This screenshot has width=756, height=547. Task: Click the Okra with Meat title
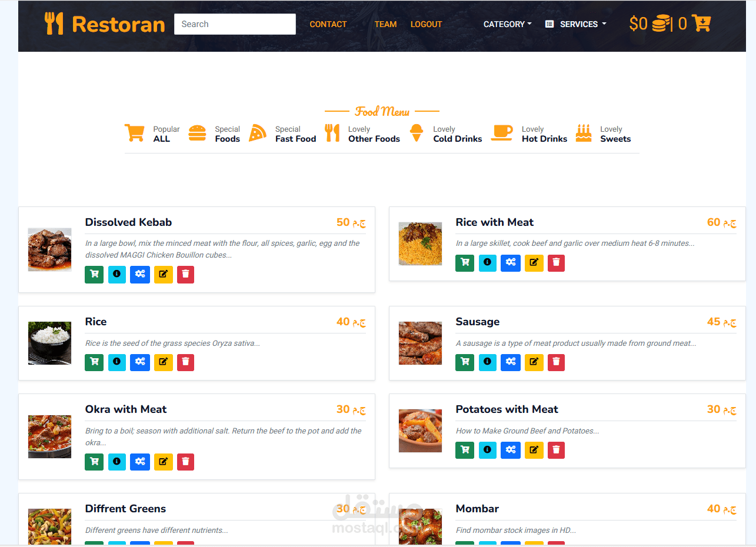126,409
